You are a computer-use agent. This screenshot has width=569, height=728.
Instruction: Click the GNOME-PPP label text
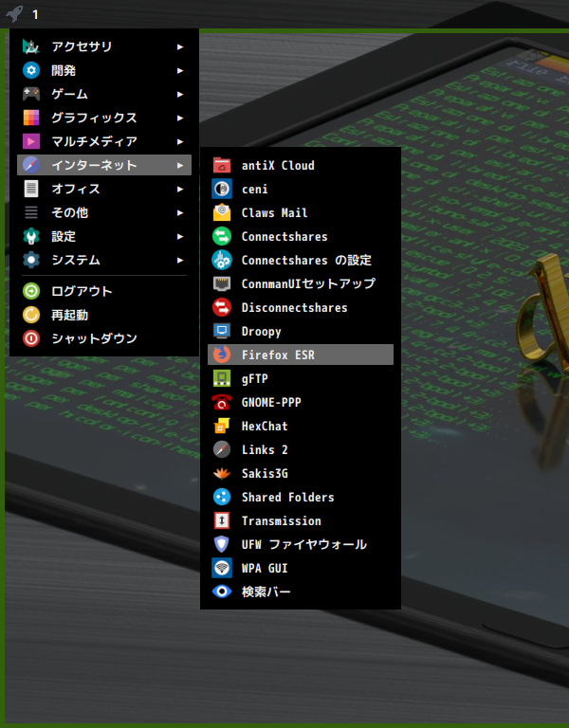(x=271, y=402)
